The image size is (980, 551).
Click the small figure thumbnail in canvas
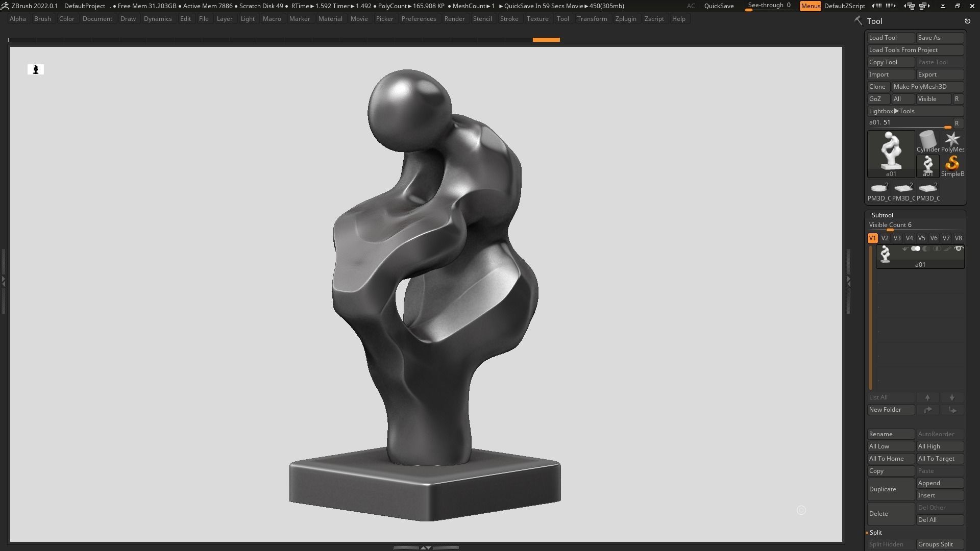[x=36, y=69]
